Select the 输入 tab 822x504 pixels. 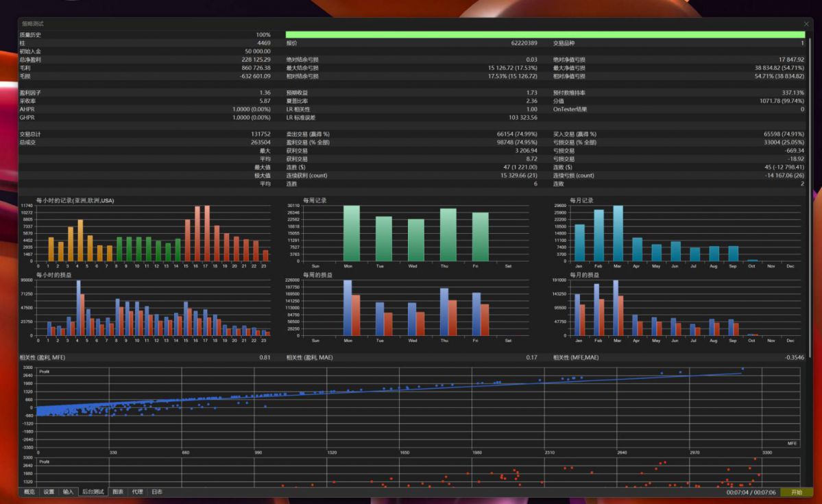pyautogui.click(x=68, y=492)
